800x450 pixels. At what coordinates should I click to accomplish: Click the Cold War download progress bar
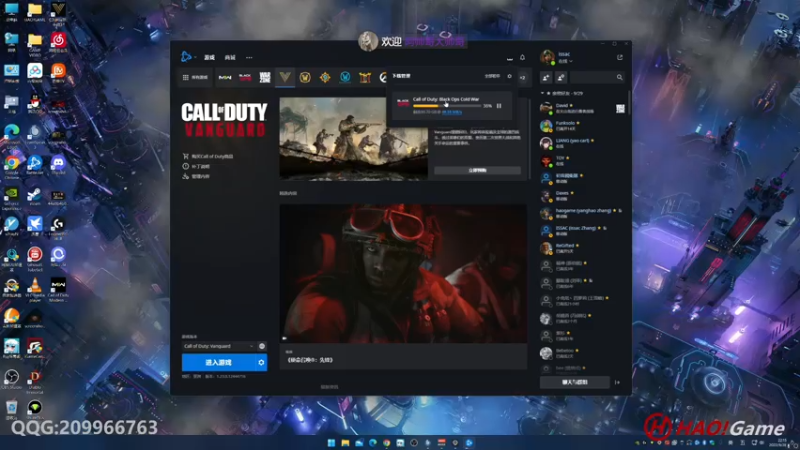point(446,106)
